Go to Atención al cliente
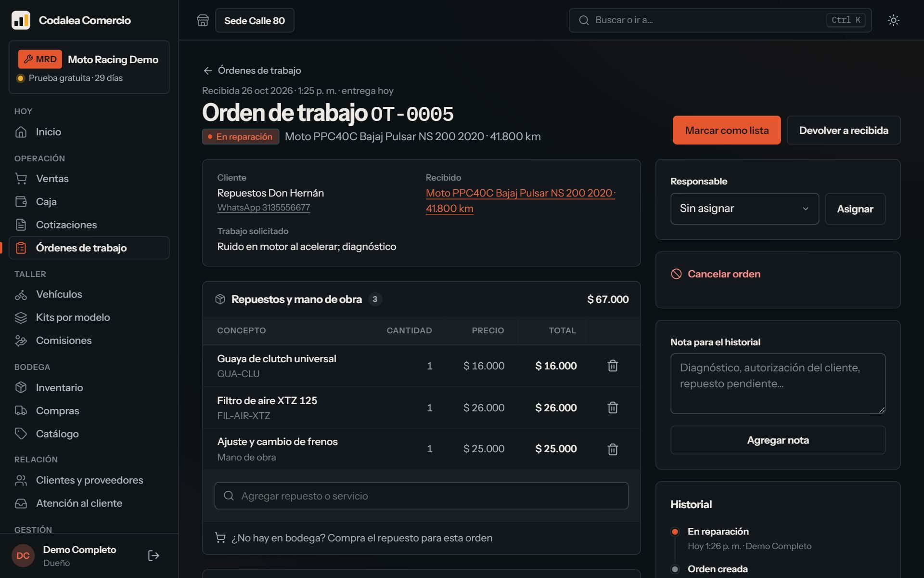924x578 pixels. click(89, 503)
